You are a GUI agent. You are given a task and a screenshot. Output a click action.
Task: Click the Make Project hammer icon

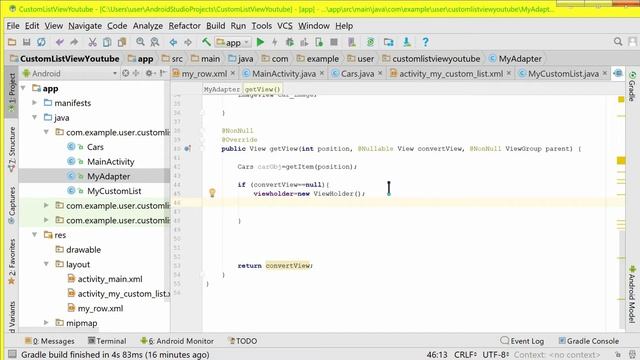click(206, 42)
